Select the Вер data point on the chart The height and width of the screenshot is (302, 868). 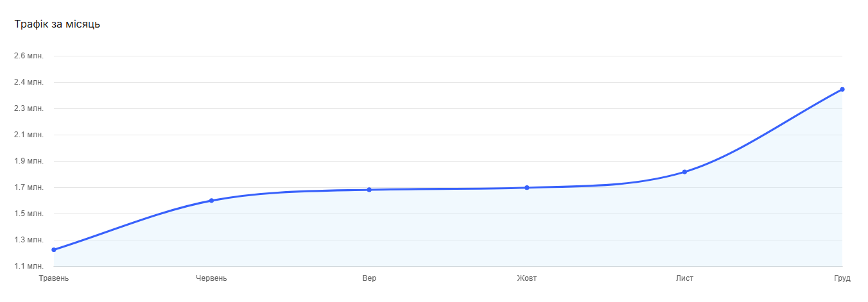[369, 190]
